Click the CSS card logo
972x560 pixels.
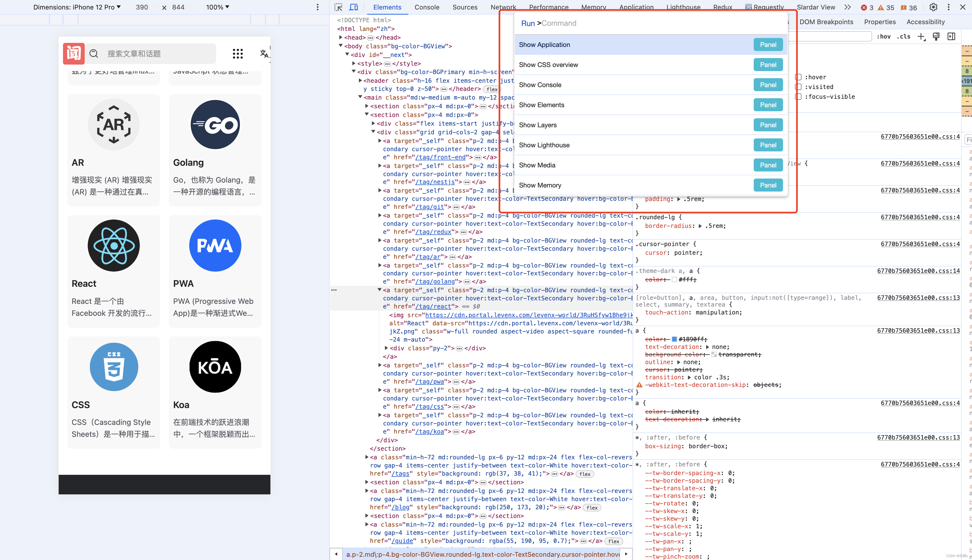coord(113,367)
